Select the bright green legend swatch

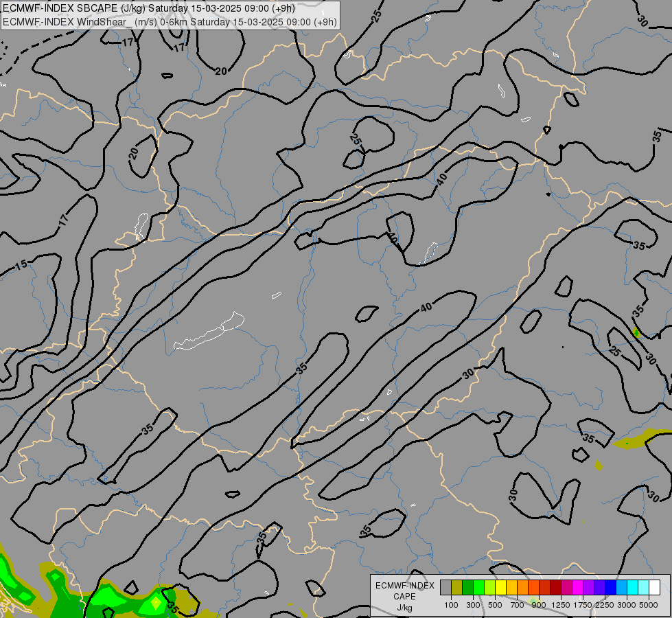click(x=478, y=587)
